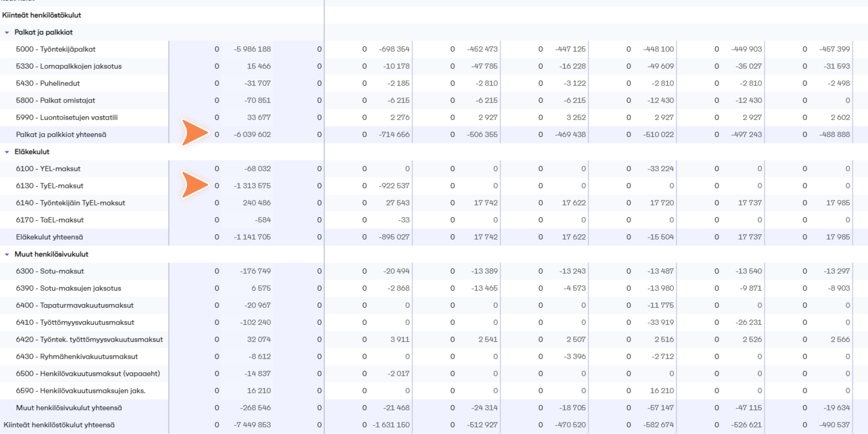
Task: Click the Työntekijäpalkat total cell "-5 986 188"
Action: pos(252,49)
